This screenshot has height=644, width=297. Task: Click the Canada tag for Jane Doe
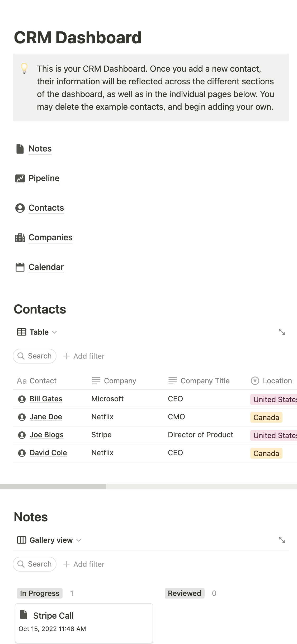(266, 417)
